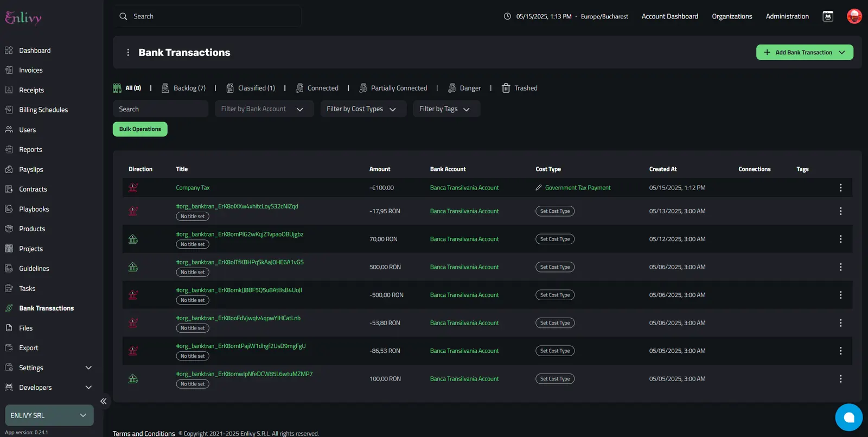Image resolution: width=868 pixels, height=437 pixels.
Task: Click the clock icon beside date
Action: [x=507, y=16]
